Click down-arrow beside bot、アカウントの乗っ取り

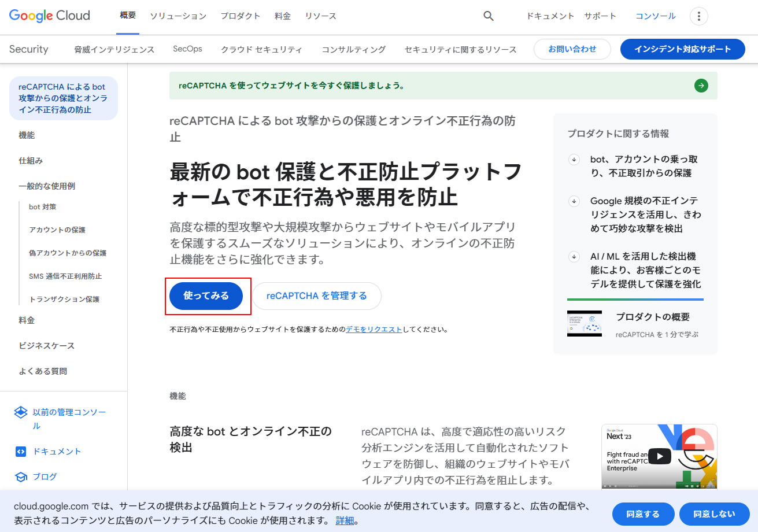coord(574,160)
